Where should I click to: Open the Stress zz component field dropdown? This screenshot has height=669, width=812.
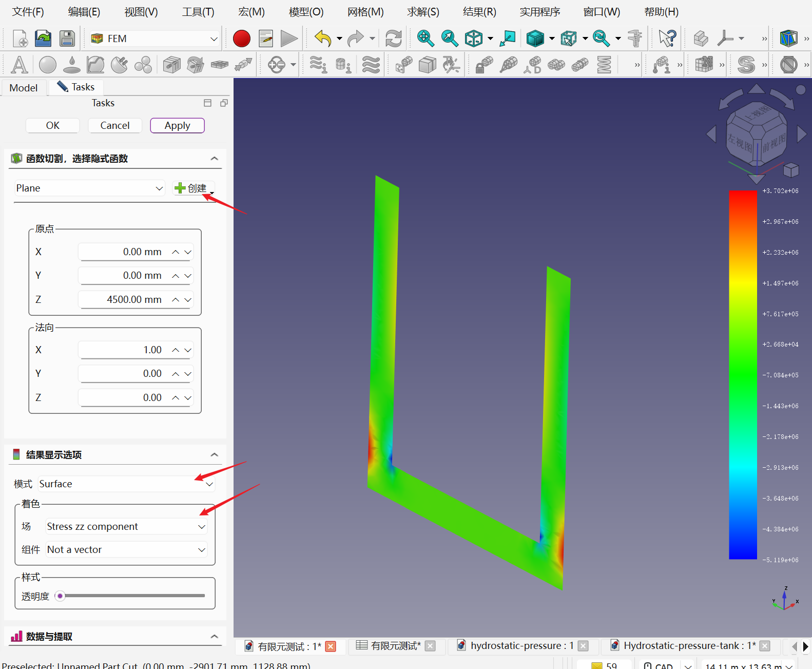pos(126,527)
